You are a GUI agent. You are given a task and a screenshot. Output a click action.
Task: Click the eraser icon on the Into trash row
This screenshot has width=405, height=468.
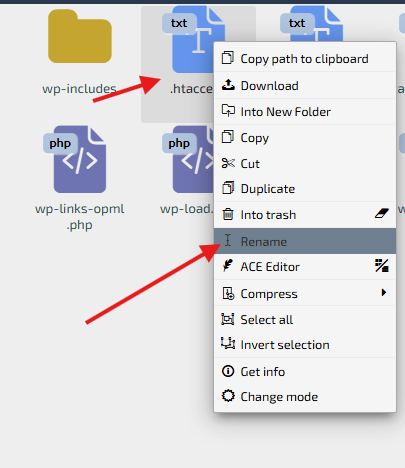[382, 213]
